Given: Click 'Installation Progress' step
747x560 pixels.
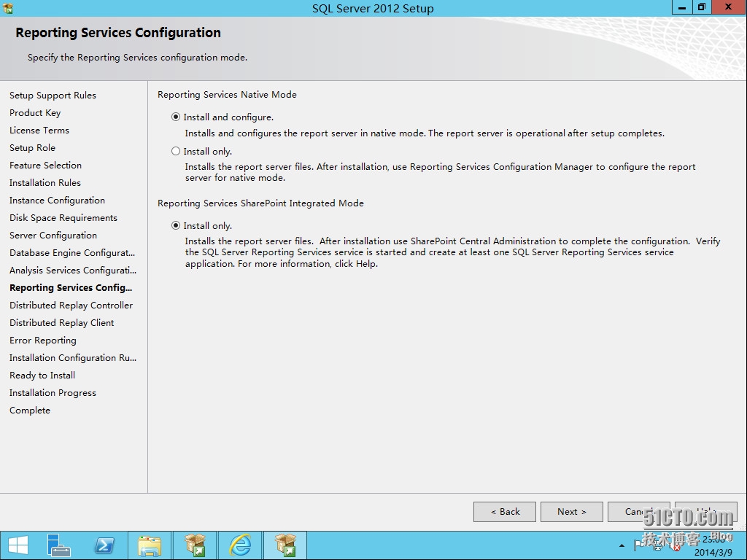Looking at the screenshot, I should [53, 393].
